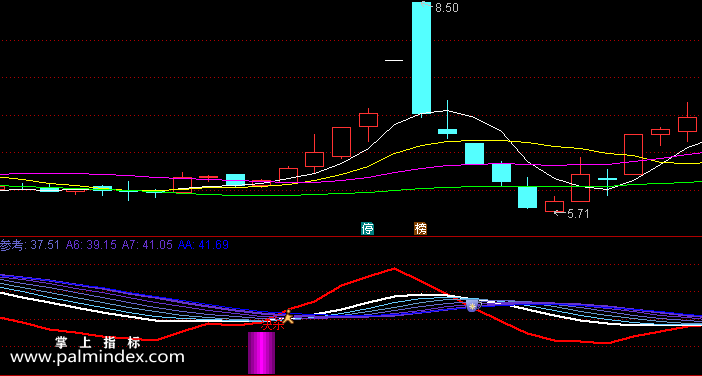Select the 参考: 37.51 indicator label
Image resolution: width=702 pixels, height=376 pixels.
(30, 245)
